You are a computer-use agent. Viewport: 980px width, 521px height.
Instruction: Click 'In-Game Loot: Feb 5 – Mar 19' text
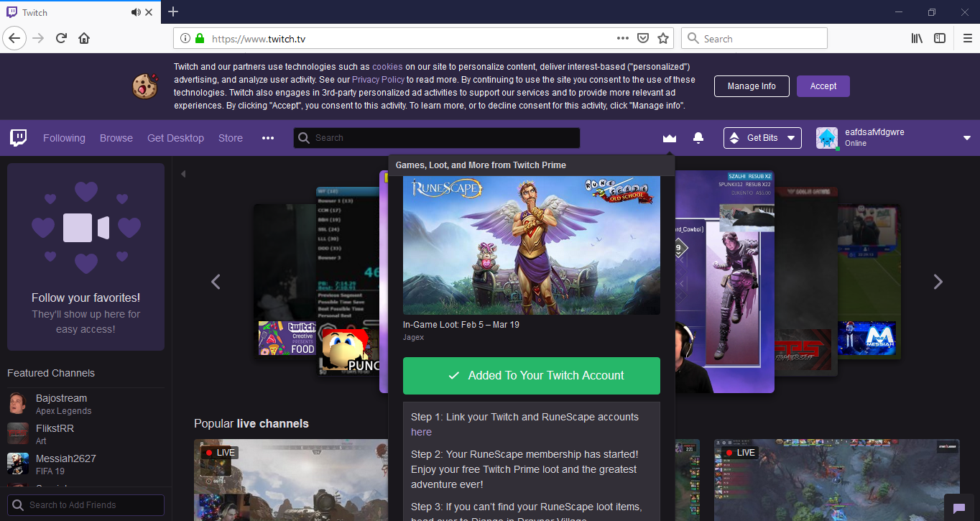point(461,325)
